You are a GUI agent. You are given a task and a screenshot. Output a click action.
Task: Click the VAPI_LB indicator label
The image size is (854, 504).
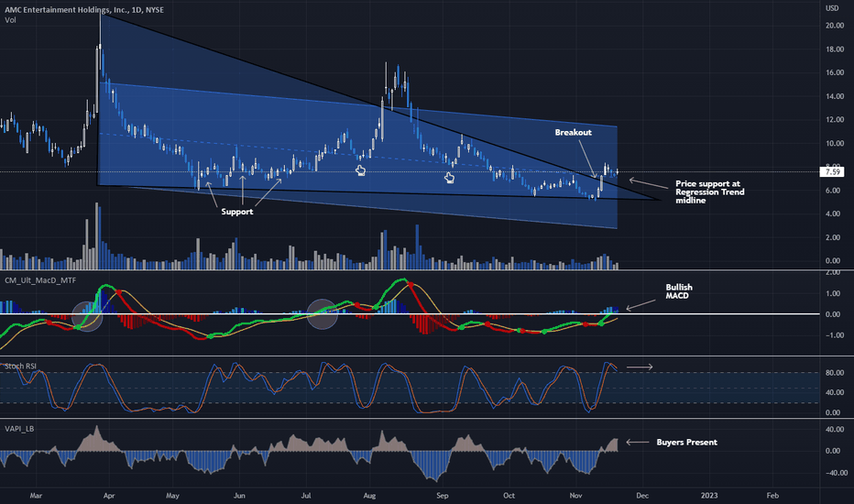pos(19,429)
